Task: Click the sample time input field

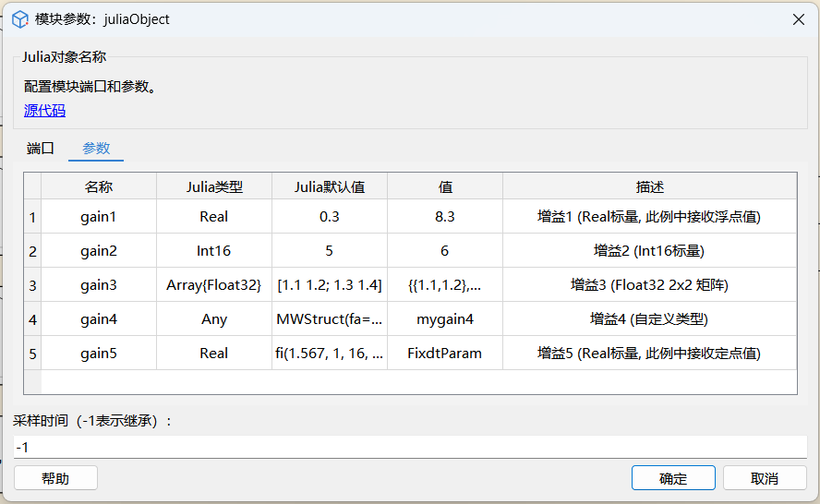Action: [x=410, y=447]
